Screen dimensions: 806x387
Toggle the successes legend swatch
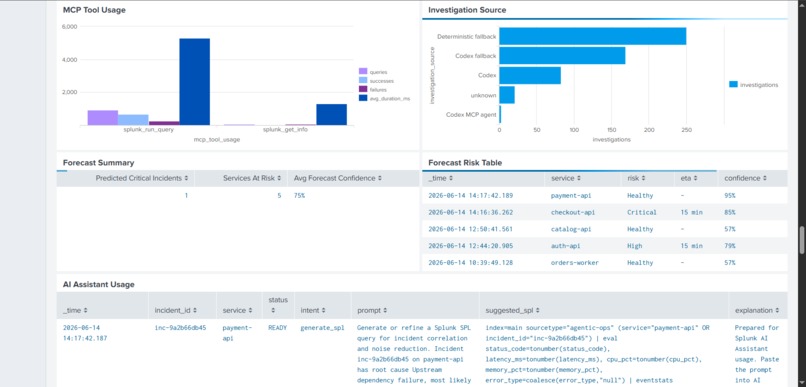click(x=363, y=81)
